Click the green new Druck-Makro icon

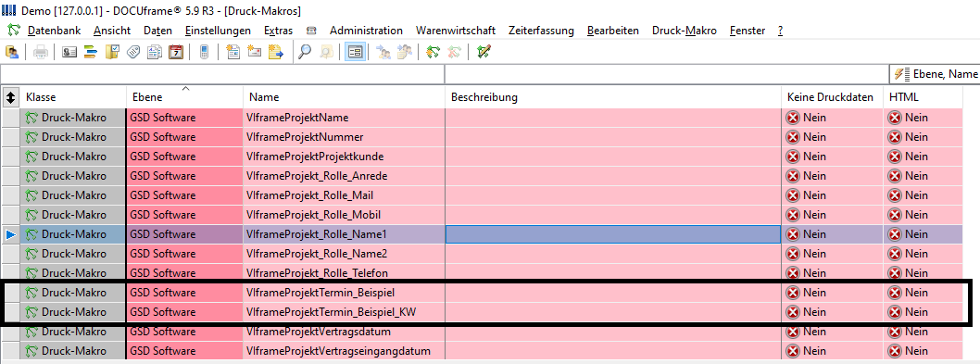pos(433,52)
